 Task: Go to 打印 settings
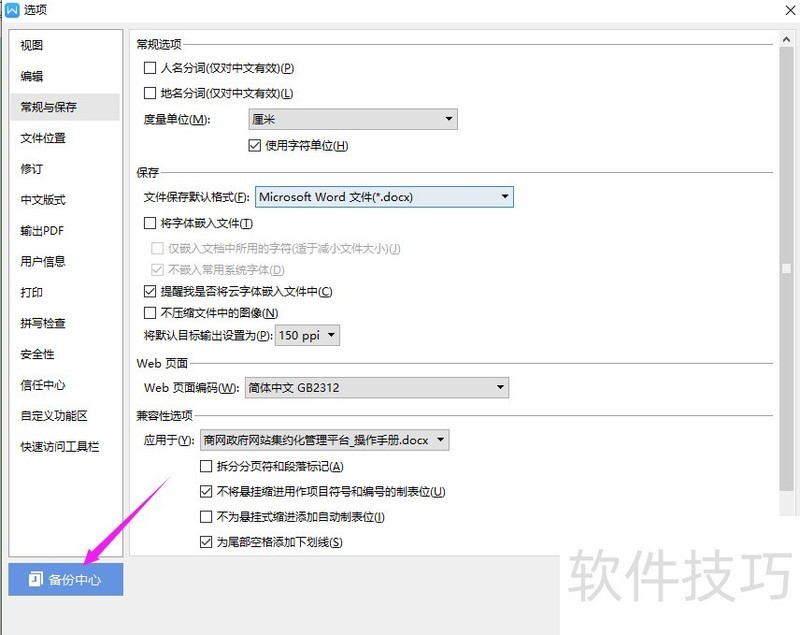tap(65, 292)
